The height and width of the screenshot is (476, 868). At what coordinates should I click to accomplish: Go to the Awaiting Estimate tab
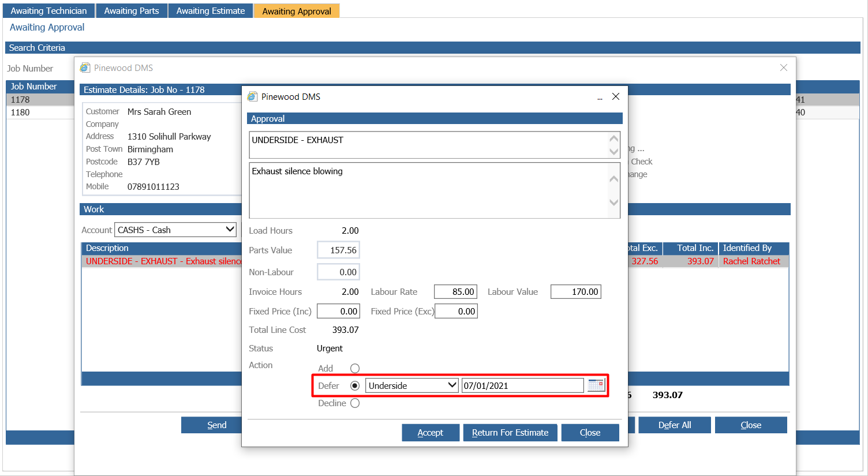[211, 11]
